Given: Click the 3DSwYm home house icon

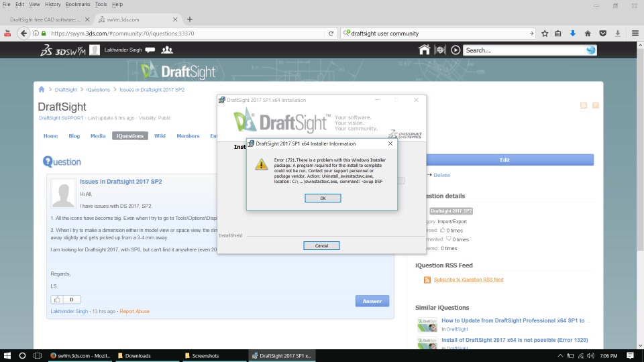Looking at the screenshot, I should tap(424, 50).
